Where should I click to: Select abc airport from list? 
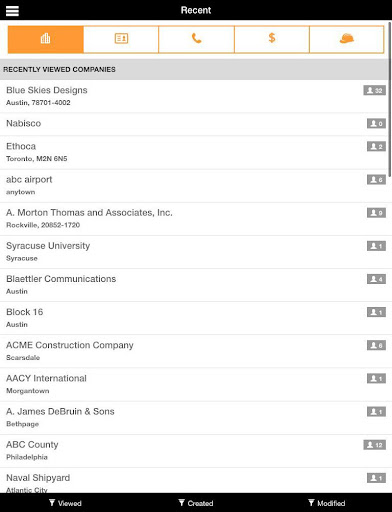point(194,186)
